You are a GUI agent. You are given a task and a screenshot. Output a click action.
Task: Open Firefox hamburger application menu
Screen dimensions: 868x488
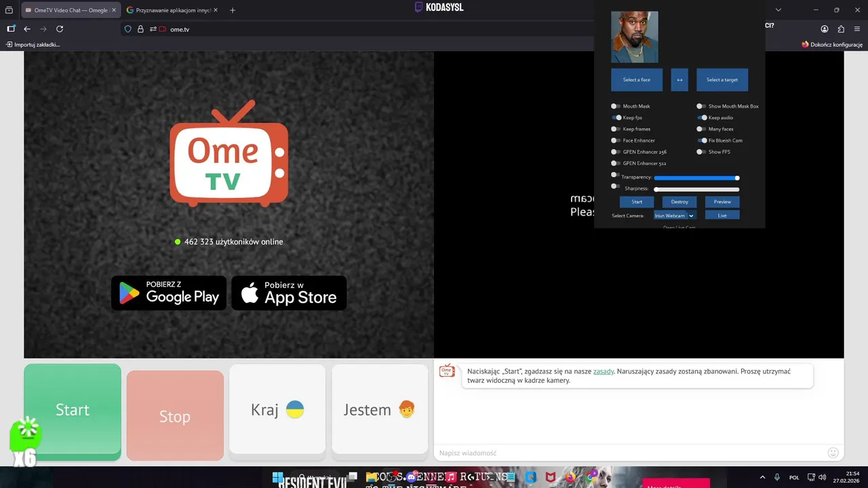[x=857, y=29]
